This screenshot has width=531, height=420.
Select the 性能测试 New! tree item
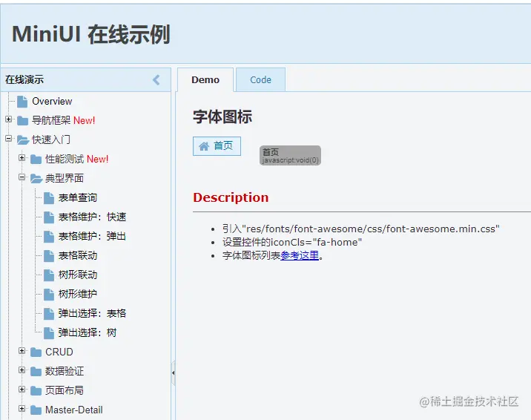(x=77, y=160)
